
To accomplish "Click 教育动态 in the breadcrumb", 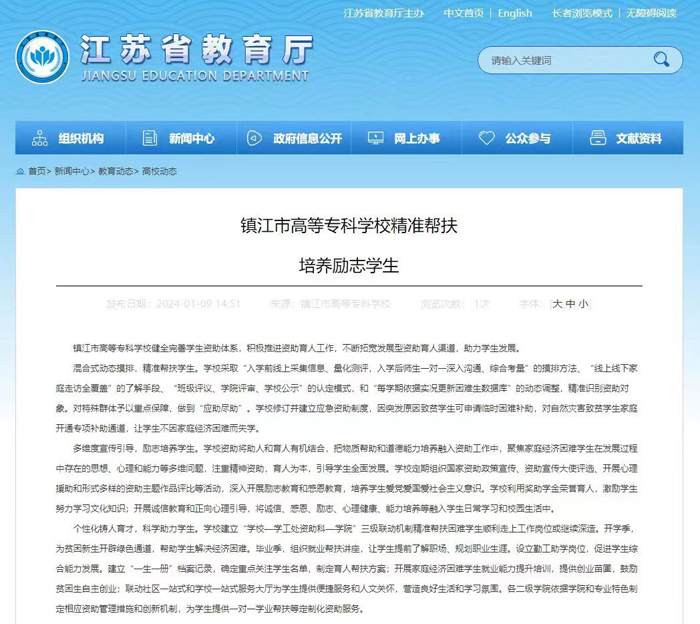I will [x=115, y=171].
